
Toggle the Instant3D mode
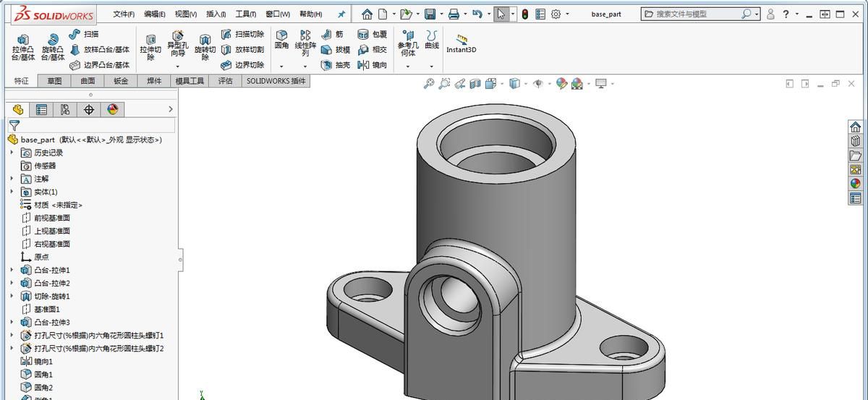(461, 43)
